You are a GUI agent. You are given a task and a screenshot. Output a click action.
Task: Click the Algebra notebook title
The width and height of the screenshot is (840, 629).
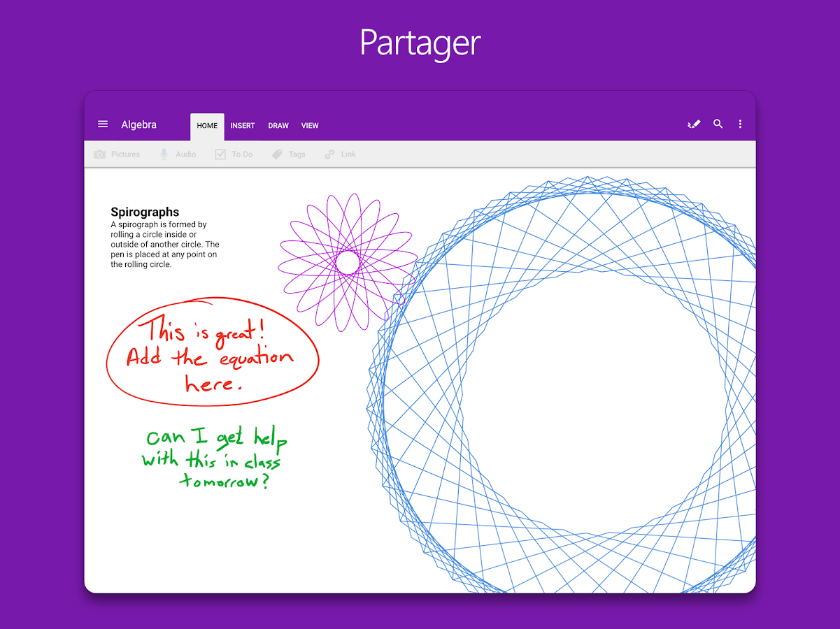tap(138, 124)
